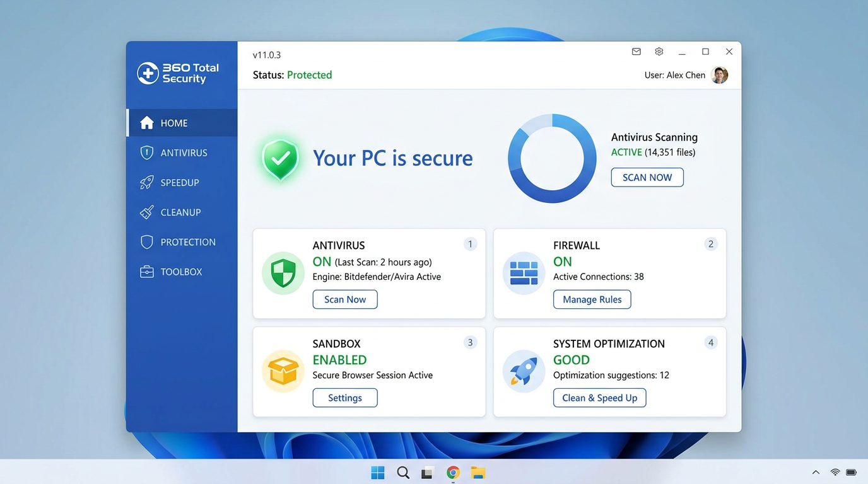Click the System Optimization rocket icon

pos(524,371)
